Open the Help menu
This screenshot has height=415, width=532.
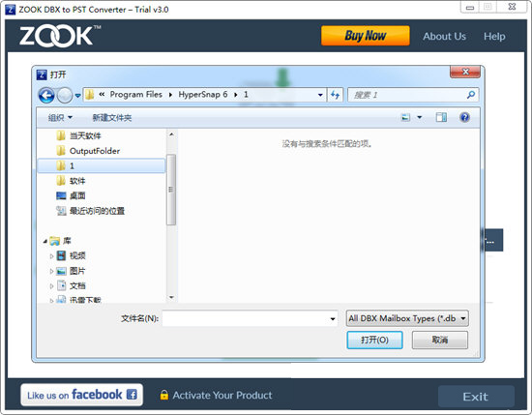tap(494, 37)
